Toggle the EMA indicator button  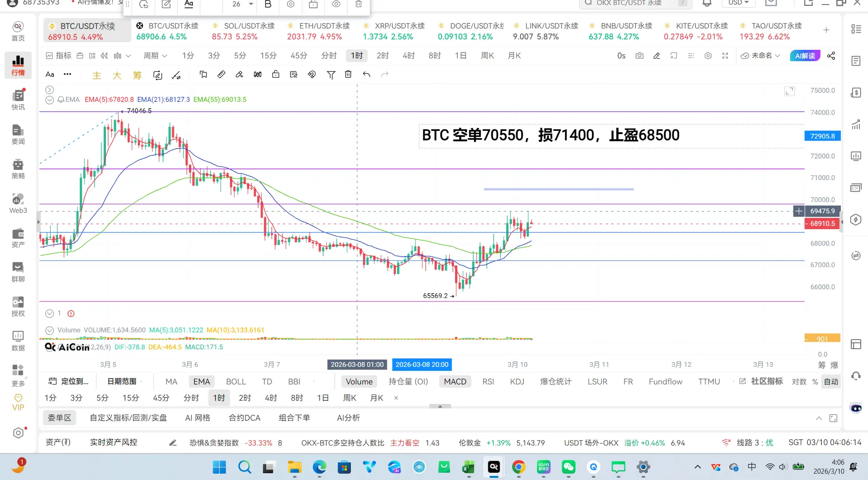tap(201, 382)
